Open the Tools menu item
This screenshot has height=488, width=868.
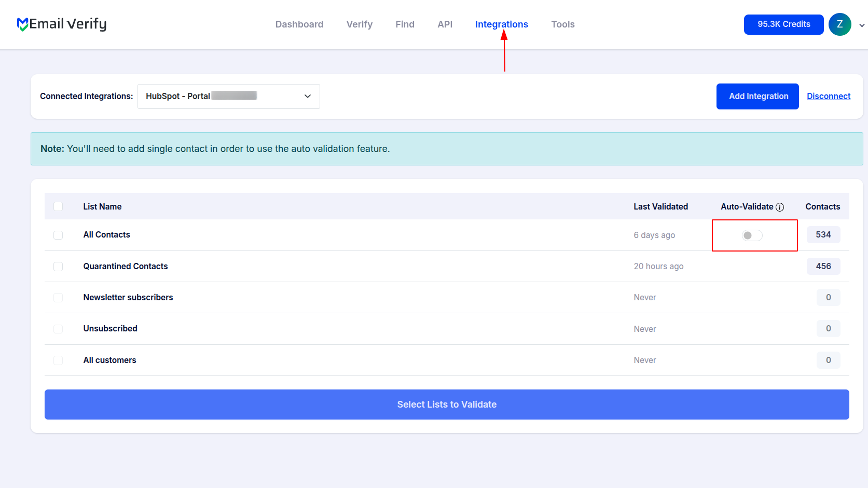[562, 24]
